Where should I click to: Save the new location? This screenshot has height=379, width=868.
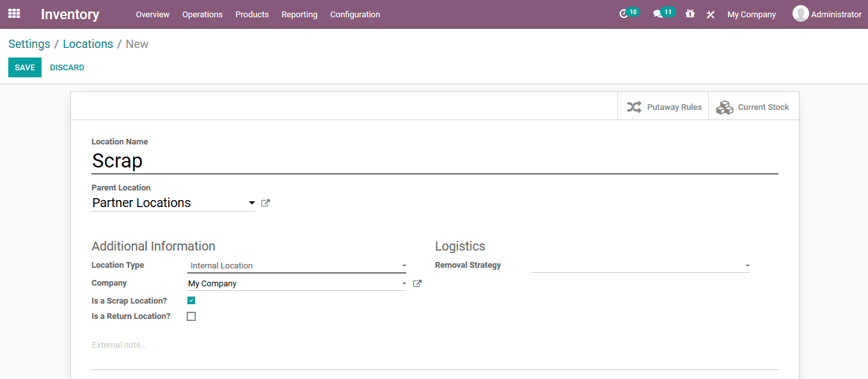pyautogui.click(x=24, y=67)
